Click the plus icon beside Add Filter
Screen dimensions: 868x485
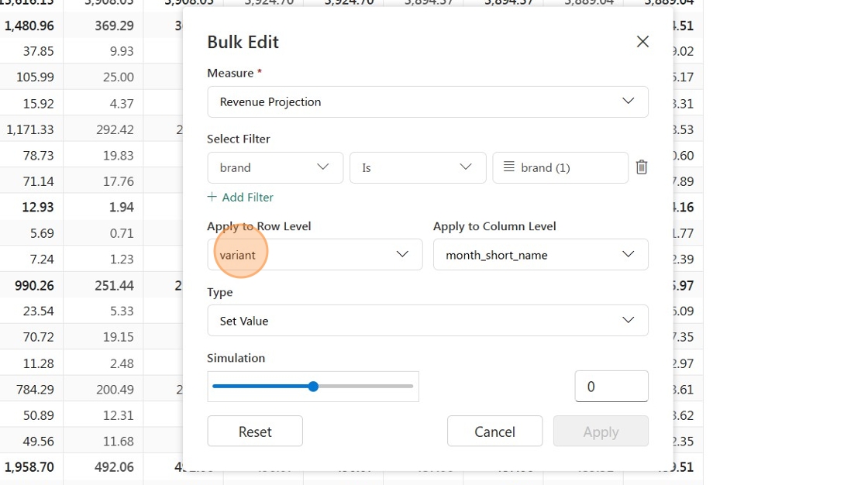[212, 197]
